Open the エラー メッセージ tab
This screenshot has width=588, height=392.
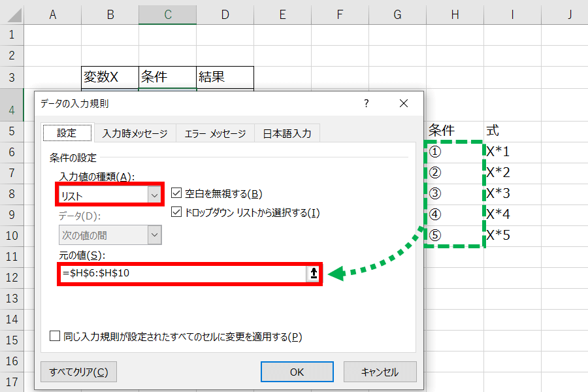pos(215,133)
